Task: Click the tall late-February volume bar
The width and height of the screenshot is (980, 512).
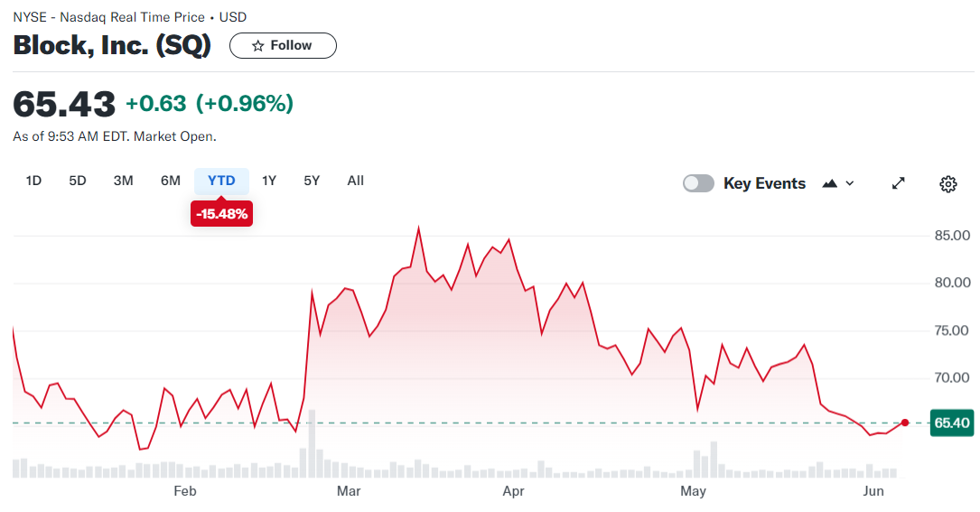Action: (312, 444)
